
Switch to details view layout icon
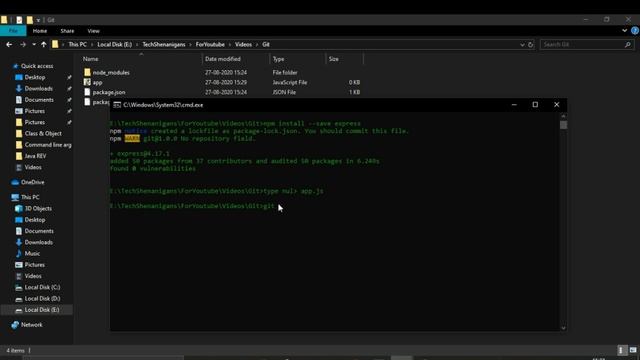(x=621, y=350)
